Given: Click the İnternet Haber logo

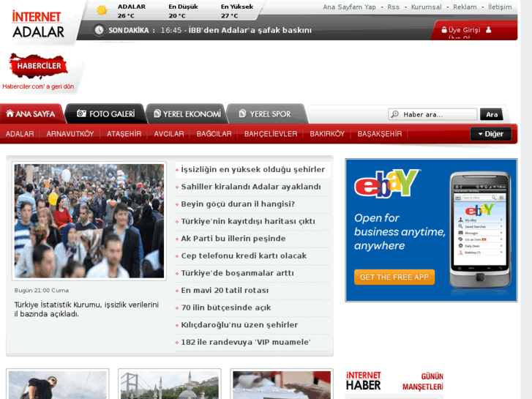Looking at the screenshot, I should tap(364, 381).
